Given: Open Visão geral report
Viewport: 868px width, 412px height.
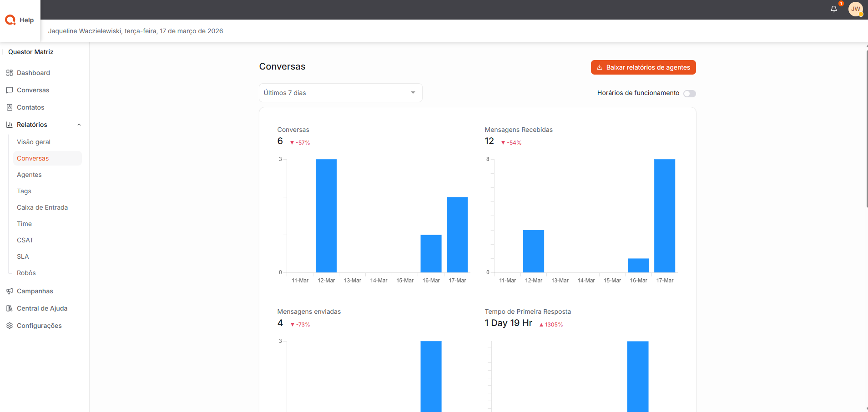Looking at the screenshot, I should coord(34,142).
